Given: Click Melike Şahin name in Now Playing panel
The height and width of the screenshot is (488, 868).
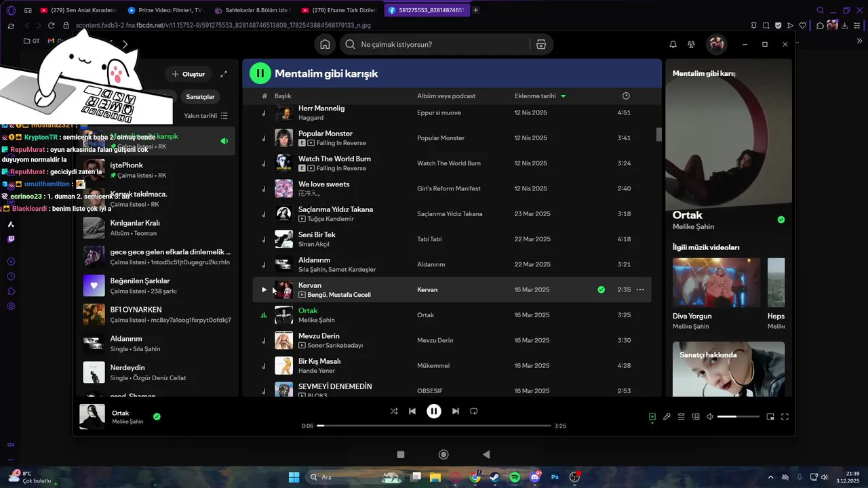Looking at the screenshot, I should [x=693, y=226].
